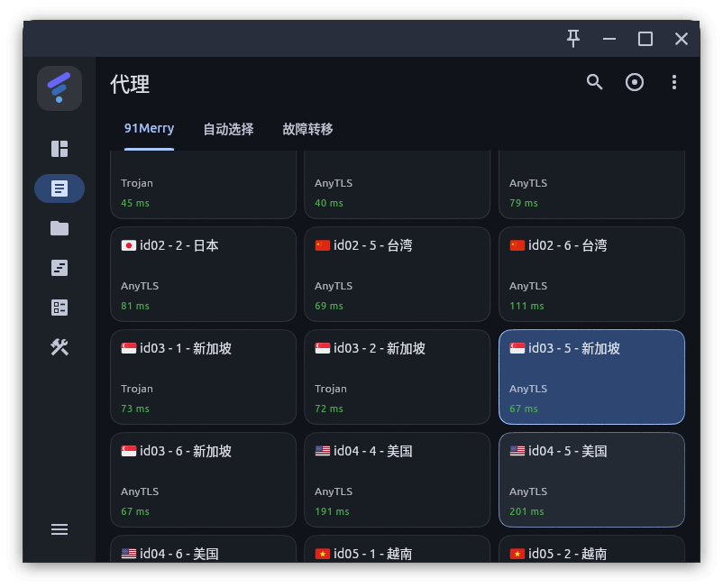Choose proxy node id04 - 5 - 美国
723x588 pixels.
click(x=591, y=480)
